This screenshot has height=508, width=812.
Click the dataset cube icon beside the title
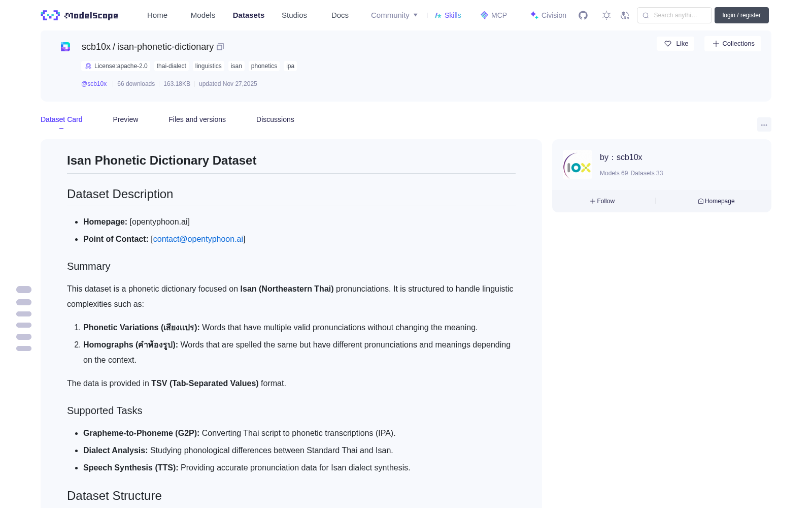pos(65,47)
